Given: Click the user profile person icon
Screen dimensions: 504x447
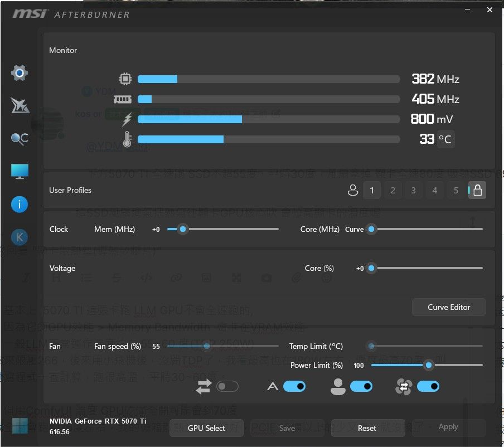Looking at the screenshot, I should click(352, 190).
